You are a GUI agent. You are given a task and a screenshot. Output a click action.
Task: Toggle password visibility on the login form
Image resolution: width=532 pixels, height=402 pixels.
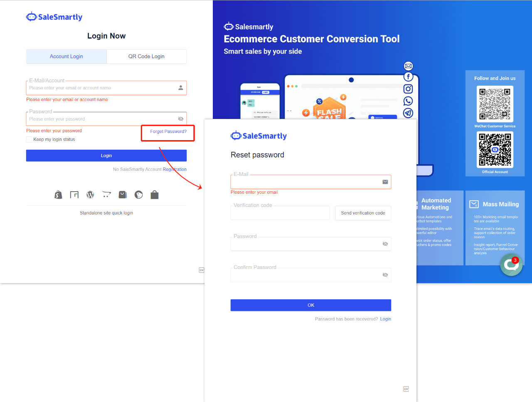(x=181, y=119)
